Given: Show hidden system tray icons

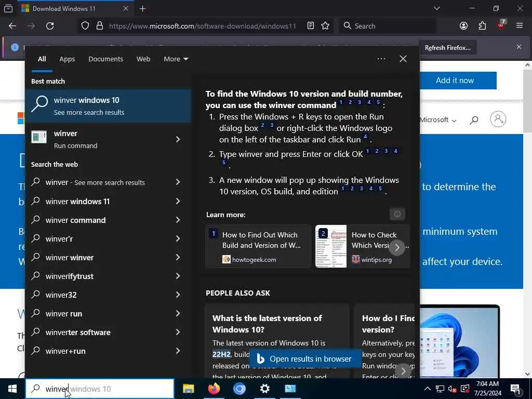Looking at the screenshot, I should point(427,389).
